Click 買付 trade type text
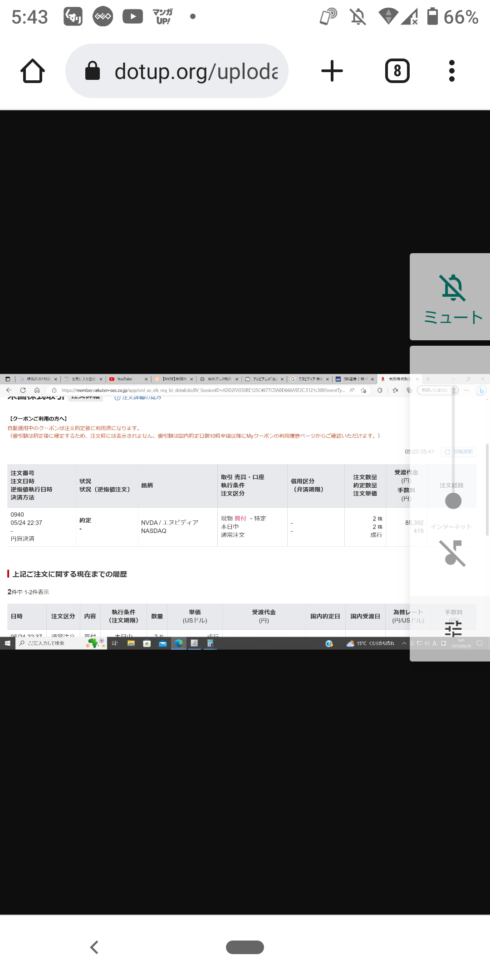Screen dimensions: 490x980 (x=240, y=518)
